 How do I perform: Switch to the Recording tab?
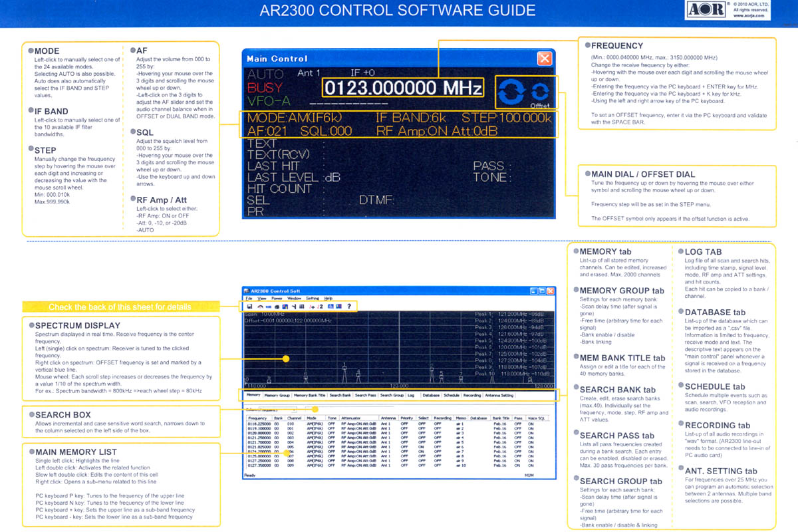[472, 395]
